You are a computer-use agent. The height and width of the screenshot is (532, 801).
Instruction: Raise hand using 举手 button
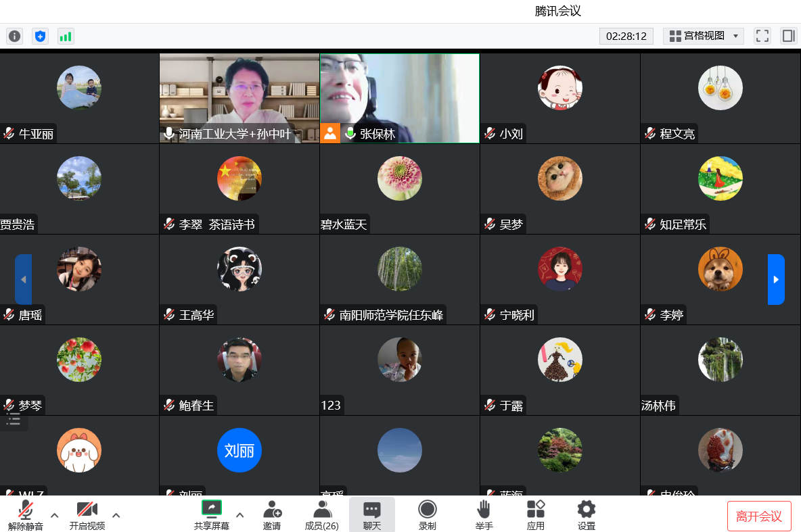pos(483,515)
